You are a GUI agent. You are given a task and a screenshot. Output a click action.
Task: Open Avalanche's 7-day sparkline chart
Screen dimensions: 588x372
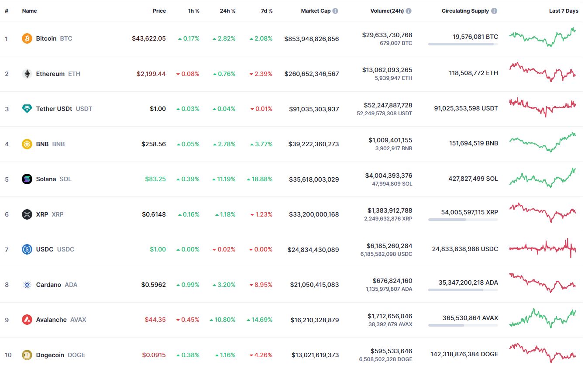click(x=543, y=318)
